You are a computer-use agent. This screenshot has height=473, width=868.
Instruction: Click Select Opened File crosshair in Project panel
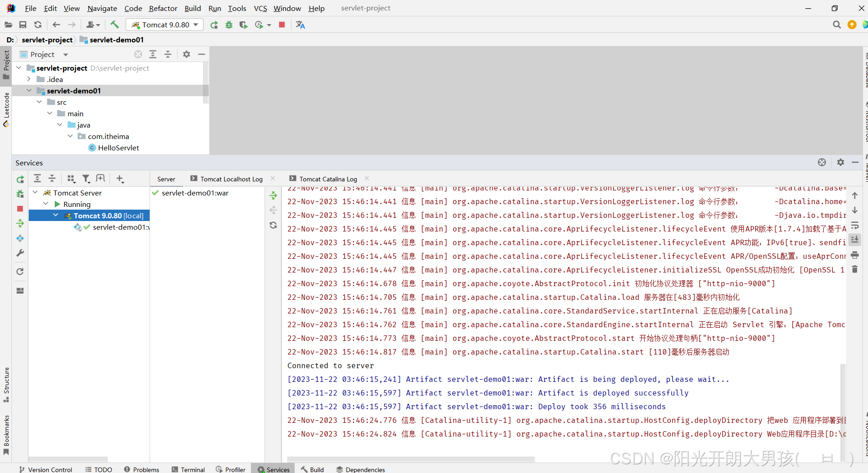[x=138, y=54]
